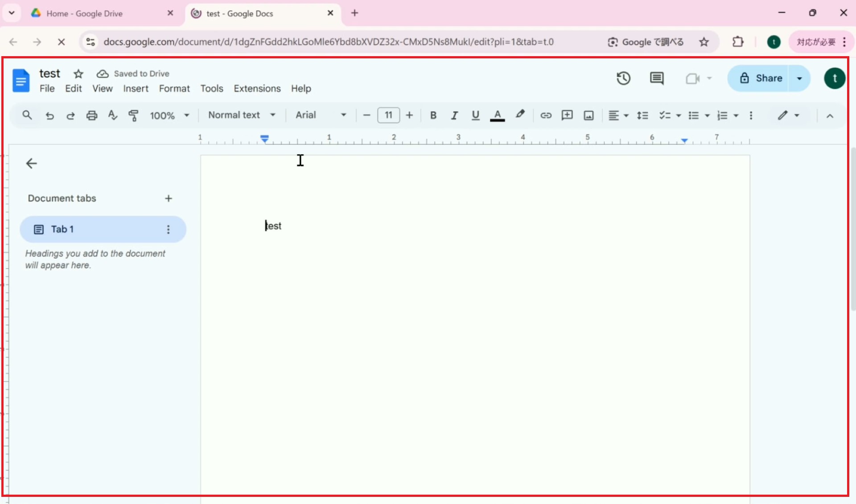Image resolution: width=856 pixels, height=504 pixels.
Task: Select the paint format roller icon
Action: (x=133, y=115)
